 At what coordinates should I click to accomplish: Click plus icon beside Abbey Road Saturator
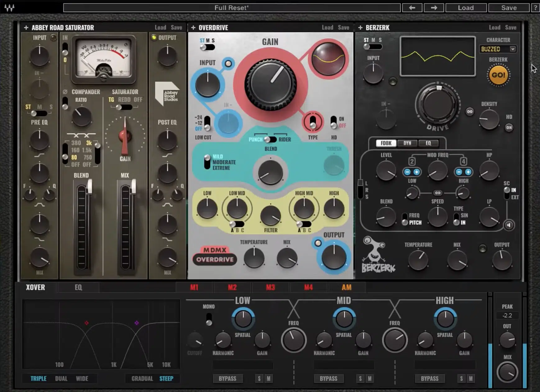(26, 28)
